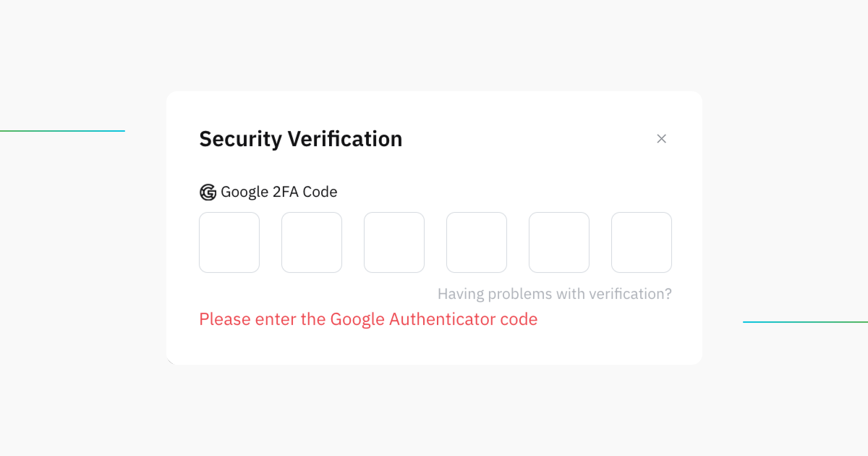
Task: Click the word "Code" in field label
Action: point(320,192)
